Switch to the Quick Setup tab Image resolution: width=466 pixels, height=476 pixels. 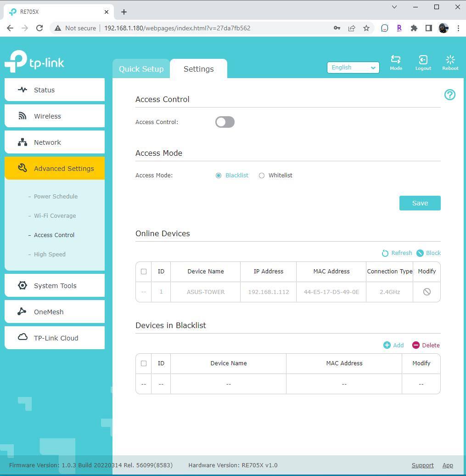click(141, 69)
